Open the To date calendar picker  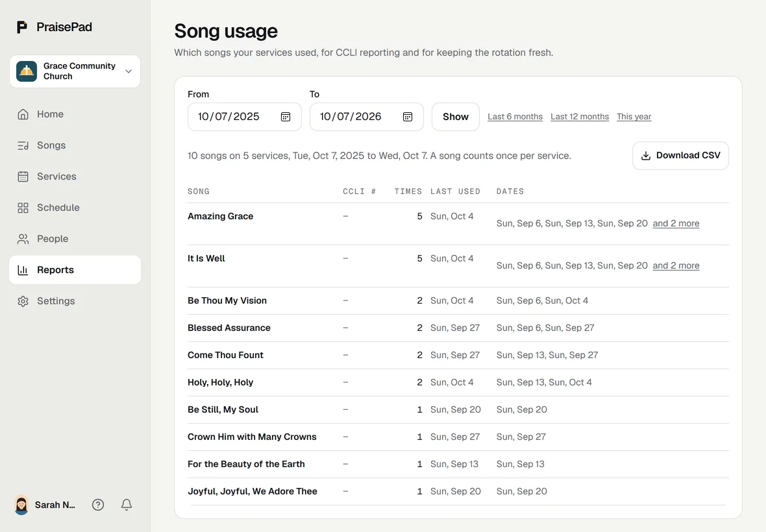(x=408, y=117)
